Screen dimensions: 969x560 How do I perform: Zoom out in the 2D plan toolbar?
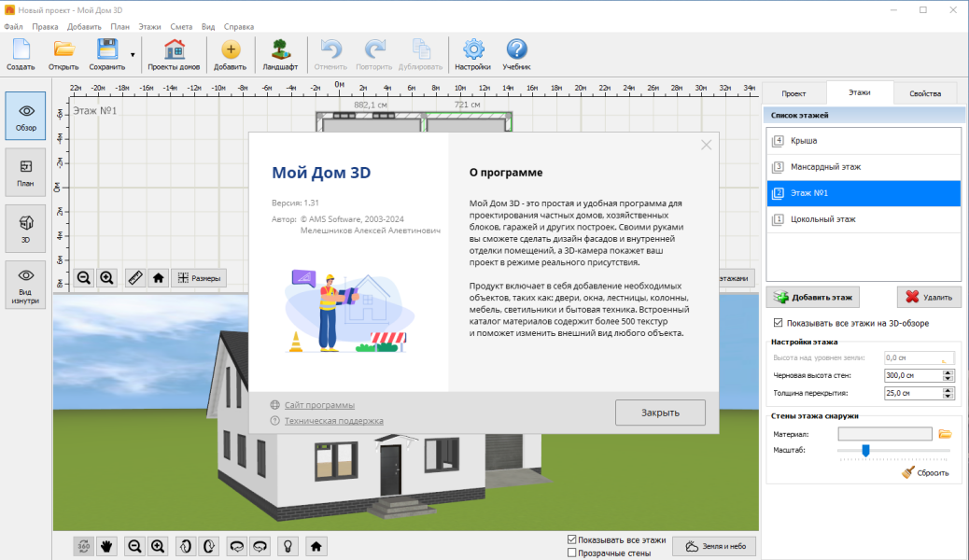[x=84, y=278]
